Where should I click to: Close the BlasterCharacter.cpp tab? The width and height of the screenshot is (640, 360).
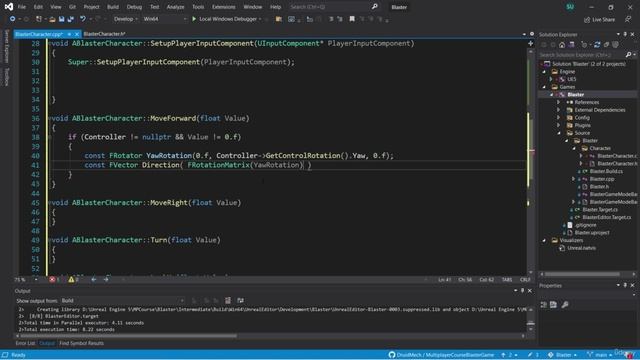tap(76, 34)
